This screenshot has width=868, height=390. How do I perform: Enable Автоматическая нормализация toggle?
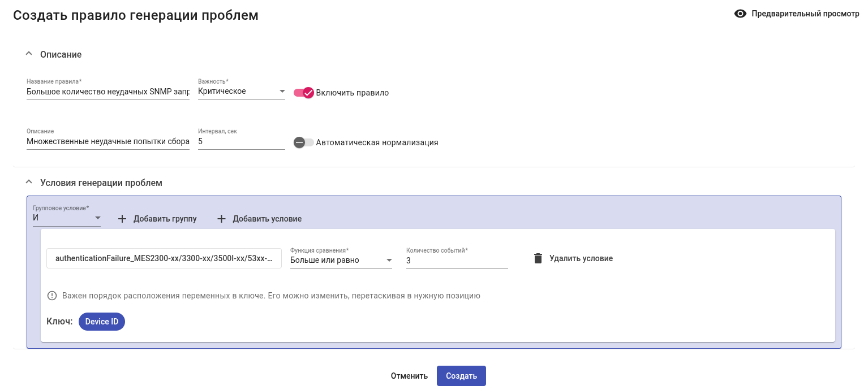pyautogui.click(x=304, y=142)
